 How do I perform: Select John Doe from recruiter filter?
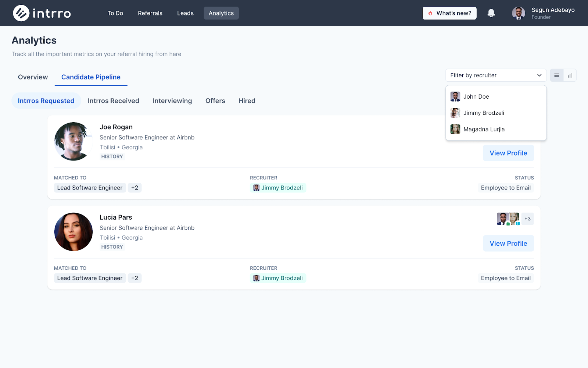(496, 96)
